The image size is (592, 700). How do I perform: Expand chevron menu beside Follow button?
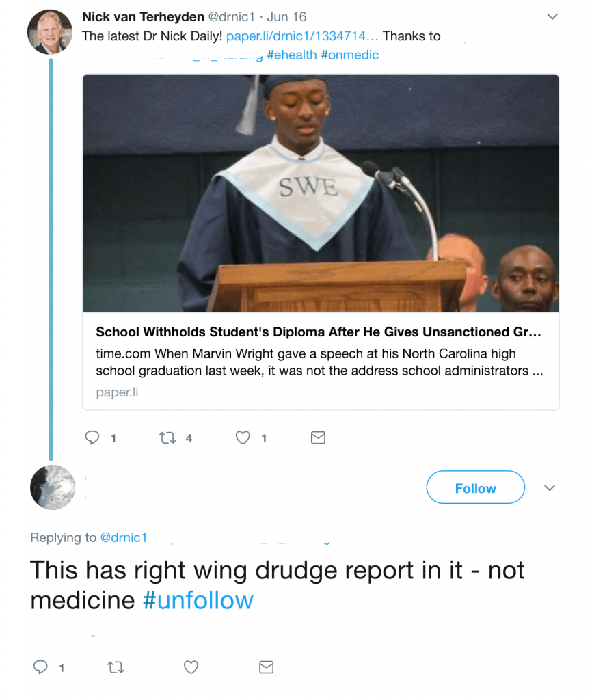pyautogui.click(x=550, y=487)
